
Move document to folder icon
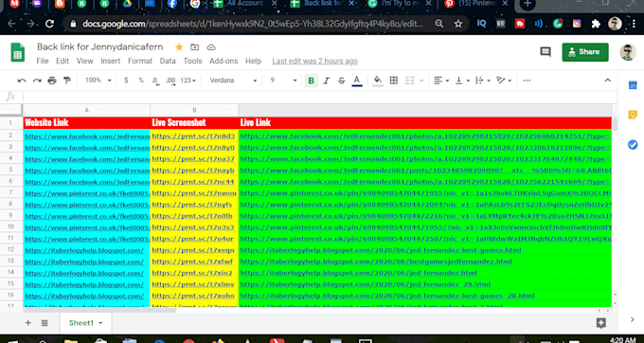pos(195,47)
